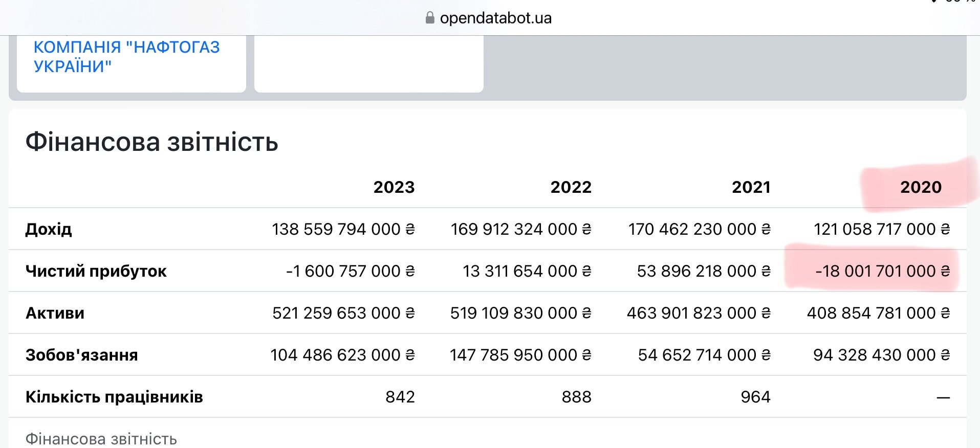Click the 2023 employee count 842
This screenshot has width=980, height=448.
tap(400, 397)
